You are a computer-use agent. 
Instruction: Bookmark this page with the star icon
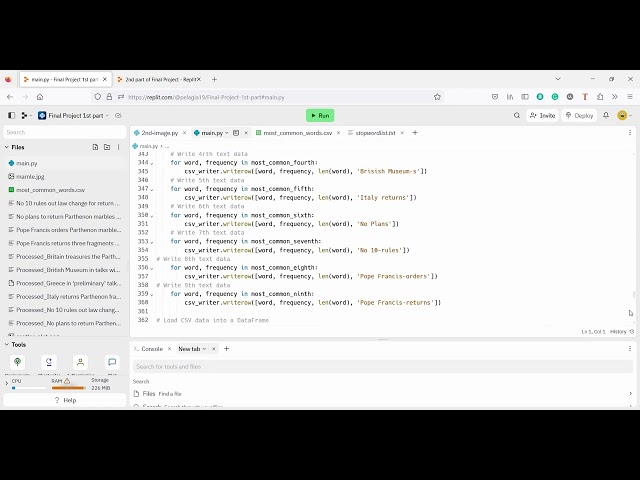pos(438,97)
